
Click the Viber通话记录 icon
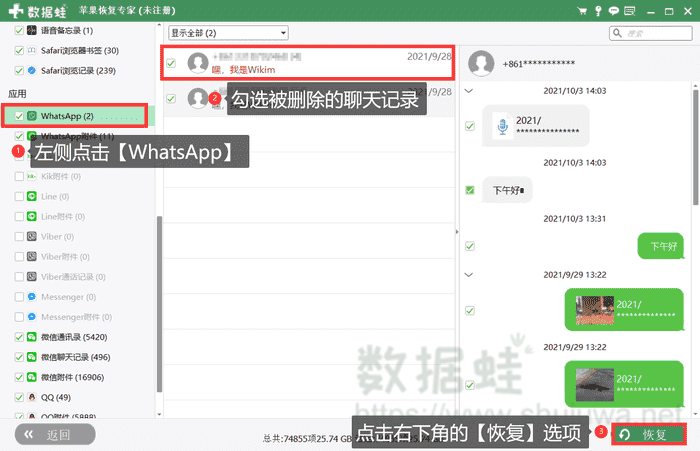(32, 277)
